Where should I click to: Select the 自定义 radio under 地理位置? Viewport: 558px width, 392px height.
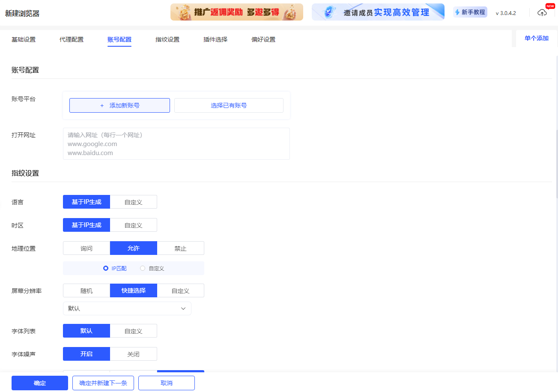click(x=142, y=268)
